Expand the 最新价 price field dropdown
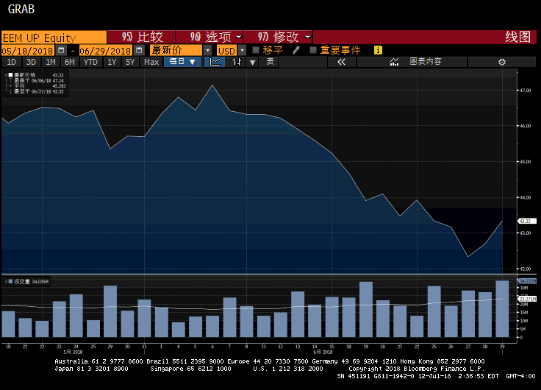Viewport: 541px width, 390px height. click(x=207, y=50)
